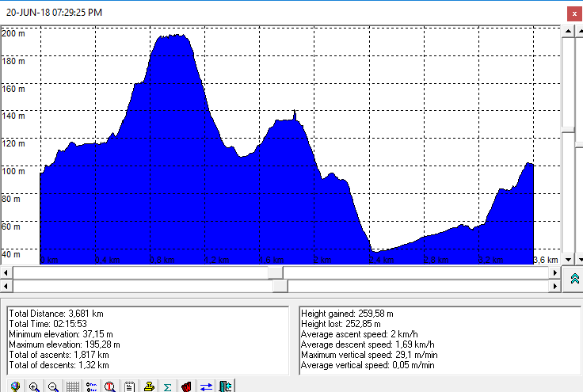Zoom out with the magnifier minus icon
Viewport: 583px width, 392px height.
[53, 386]
